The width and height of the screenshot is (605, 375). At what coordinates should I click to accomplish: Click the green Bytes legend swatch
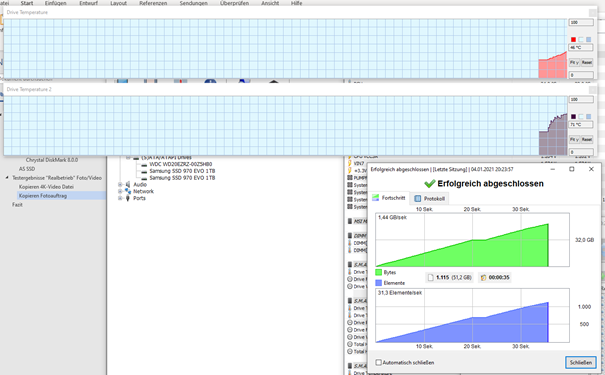coord(379,272)
